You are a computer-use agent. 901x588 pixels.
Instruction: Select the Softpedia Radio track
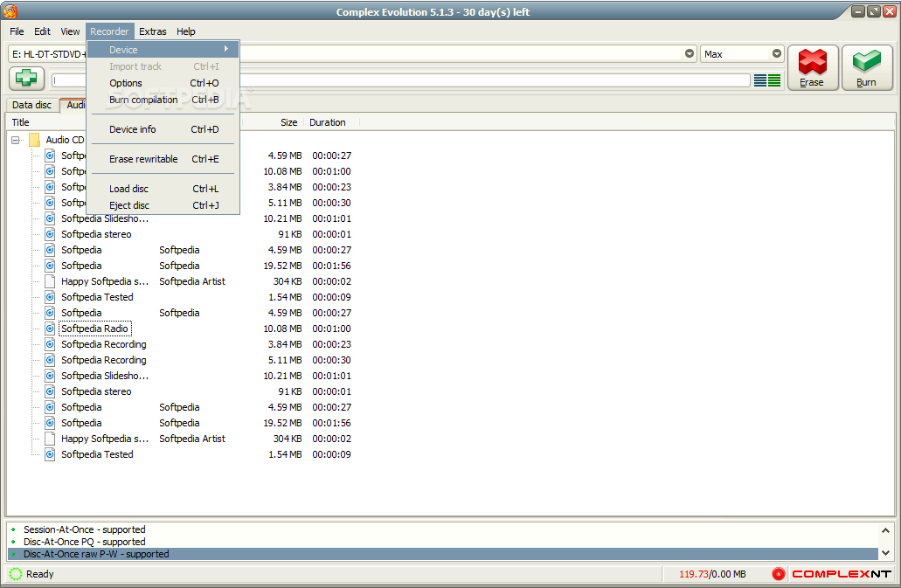point(94,329)
